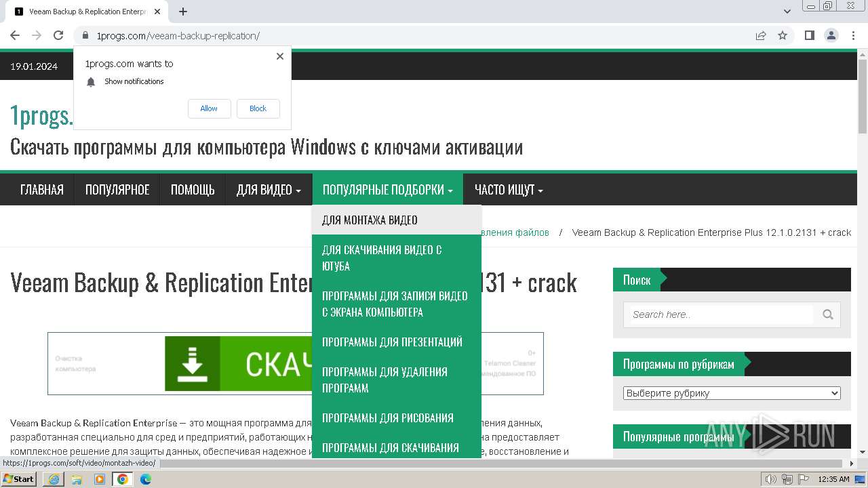
Task: Click the 19.01.2024 date text
Action: point(34,66)
